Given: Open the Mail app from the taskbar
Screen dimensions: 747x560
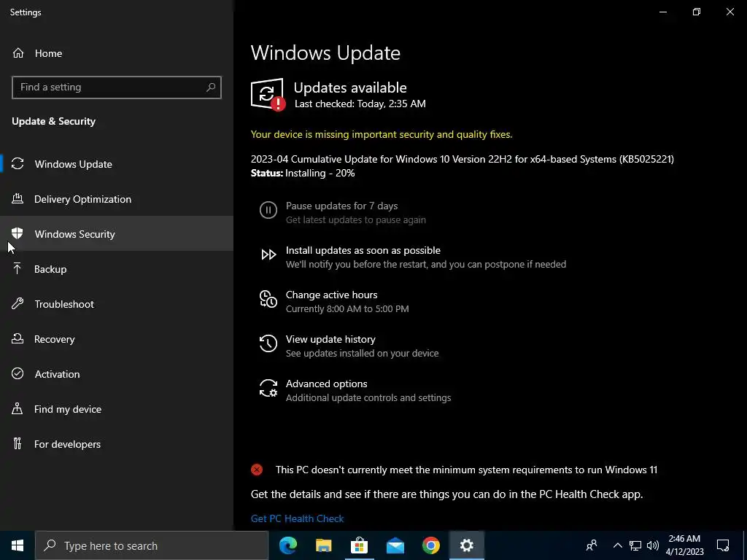Looking at the screenshot, I should point(395,545).
